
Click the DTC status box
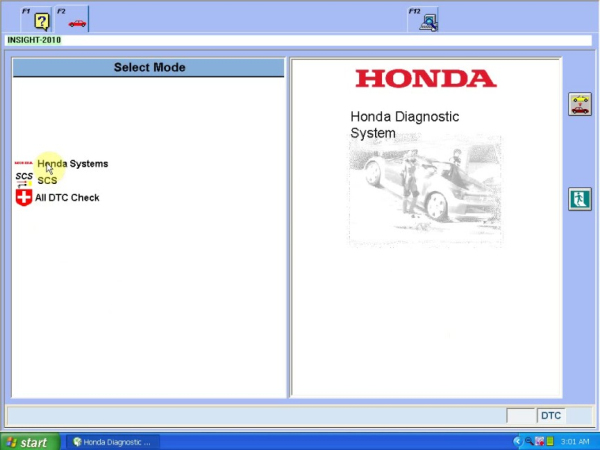[x=551, y=416]
